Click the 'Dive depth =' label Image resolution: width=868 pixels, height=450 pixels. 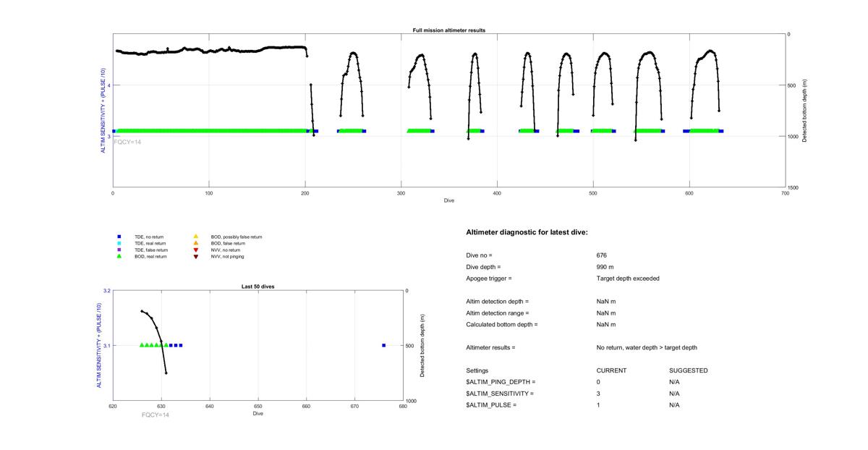coord(483,267)
